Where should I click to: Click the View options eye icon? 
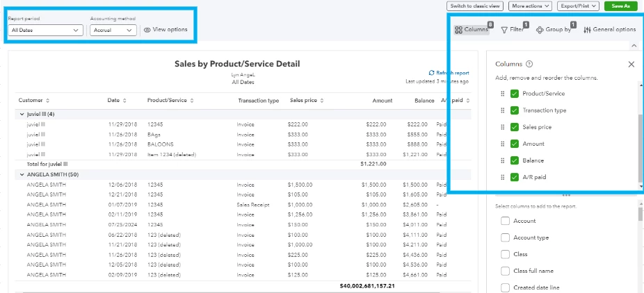pos(147,30)
